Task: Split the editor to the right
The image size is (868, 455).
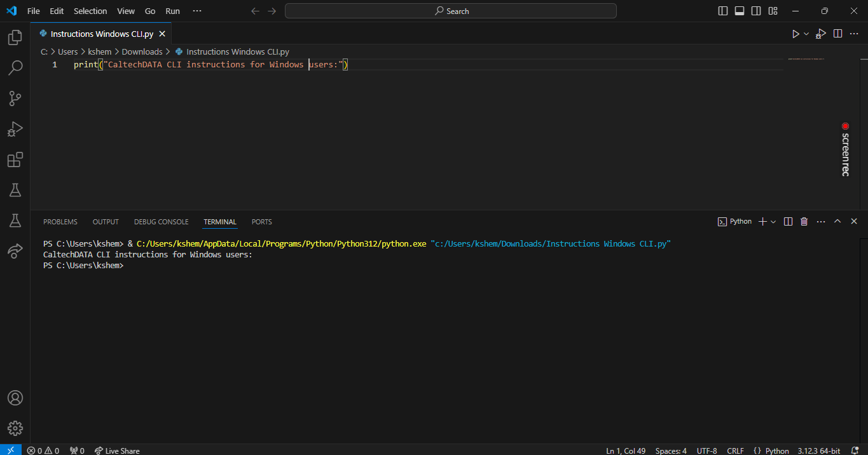Action: [838, 34]
